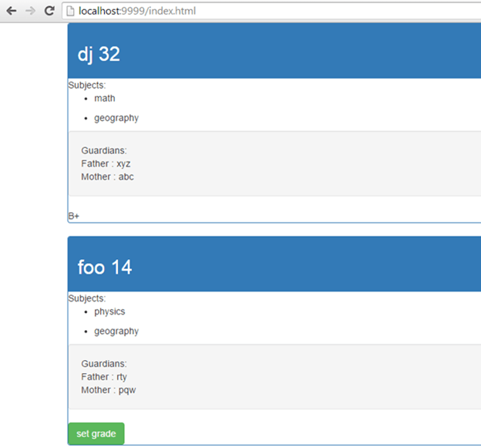This screenshot has width=481, height=448.
Task: Select geography in the dj 32 card
Action: click(116, 118)
